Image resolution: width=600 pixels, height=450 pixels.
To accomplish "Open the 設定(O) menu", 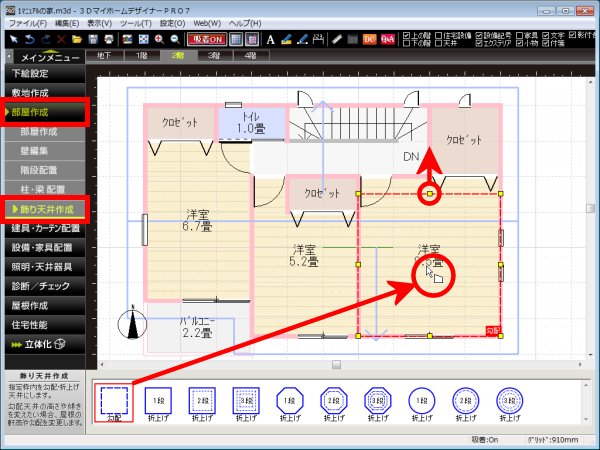I will point(172,23).
